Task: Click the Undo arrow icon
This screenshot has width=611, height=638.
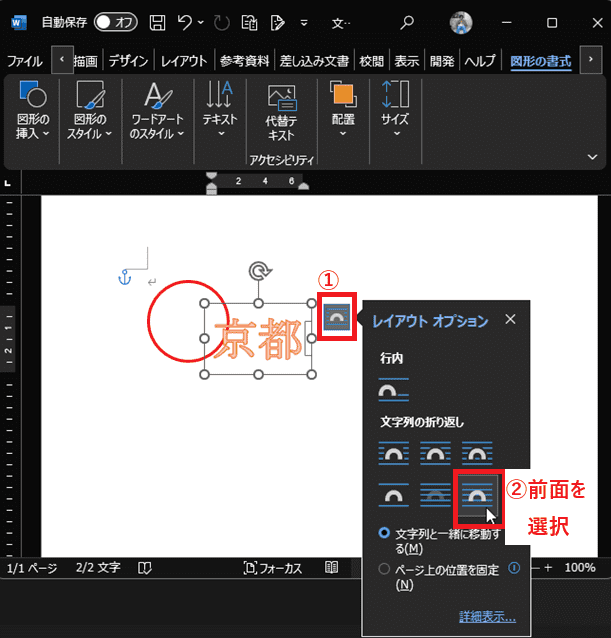Action: pos(182,21)
